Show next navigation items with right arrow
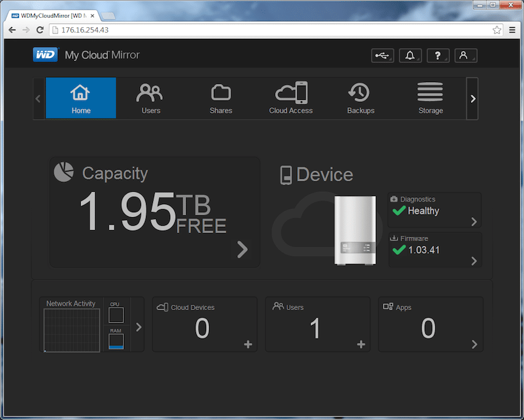The height and width of the screenshot is (420, 524). pos(473,99)
